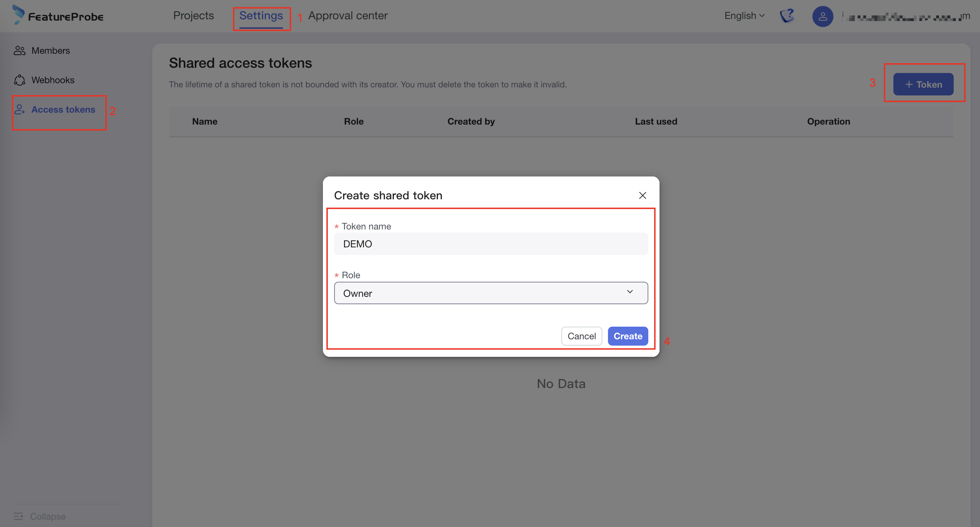Open the help question-mark icon
The width and height of the screenshot is (980, 527).
point(787,16)
